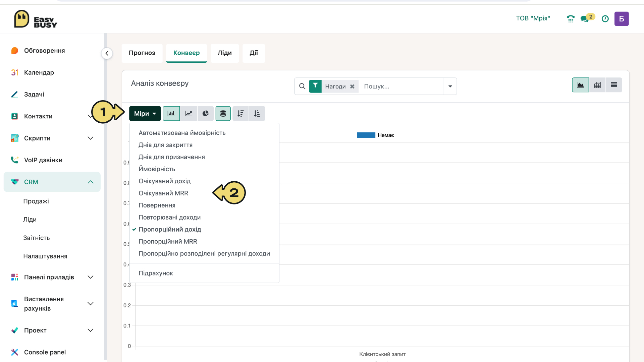Open the Конвеєр tab
The height and width of the screenshot is (362, 644).
[x=186, y=53]
